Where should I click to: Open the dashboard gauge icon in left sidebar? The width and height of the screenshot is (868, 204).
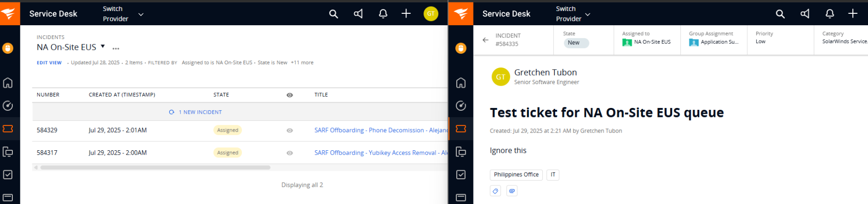[x=8, y=106]
